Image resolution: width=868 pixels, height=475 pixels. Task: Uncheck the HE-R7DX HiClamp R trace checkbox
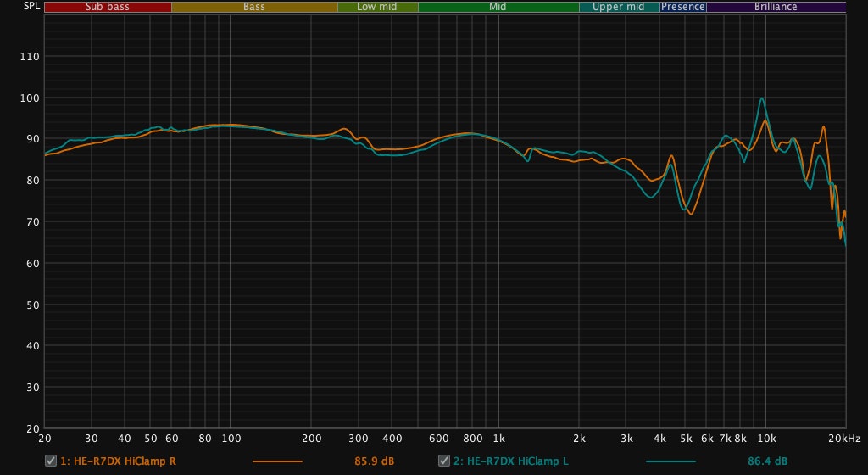tap(50, 461)
